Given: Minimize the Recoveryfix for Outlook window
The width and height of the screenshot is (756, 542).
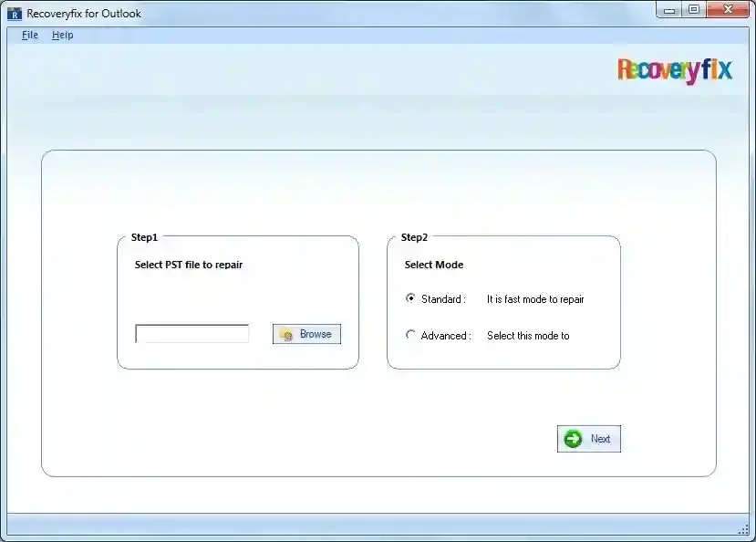Looking at the screenshot, I should pyautogui.click(x=670, y=9).
